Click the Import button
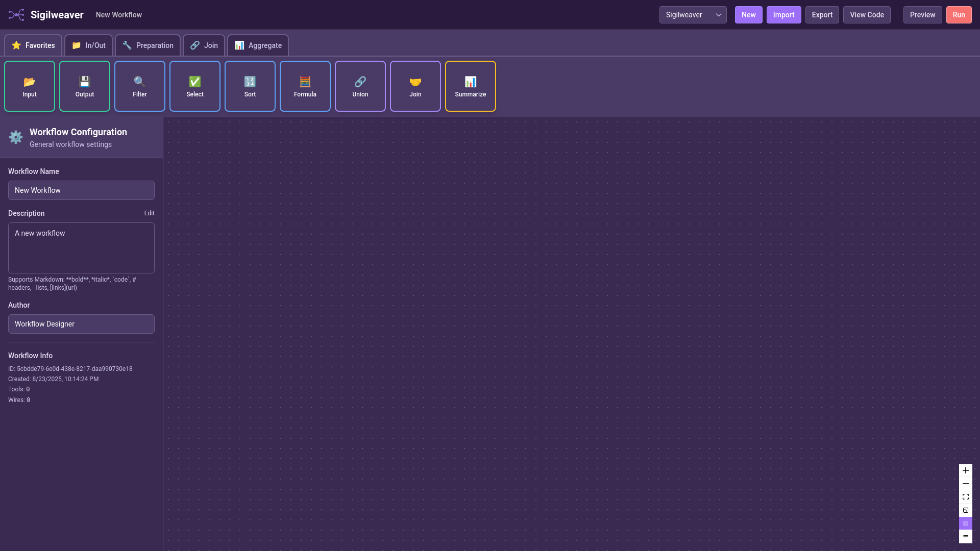Viewport: 980px width, 551px height. (x=783, y=15)
